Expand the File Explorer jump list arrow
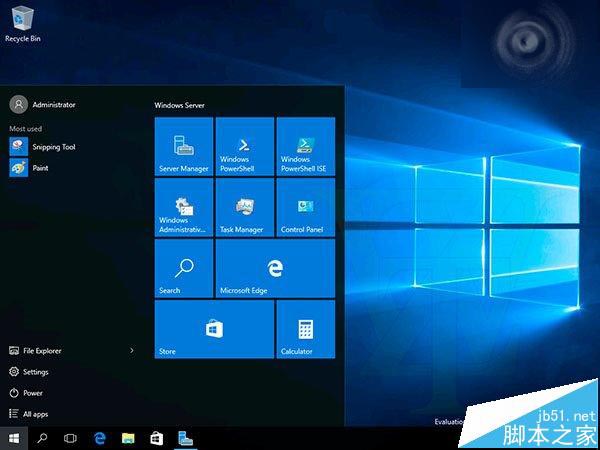 [132, 351]
